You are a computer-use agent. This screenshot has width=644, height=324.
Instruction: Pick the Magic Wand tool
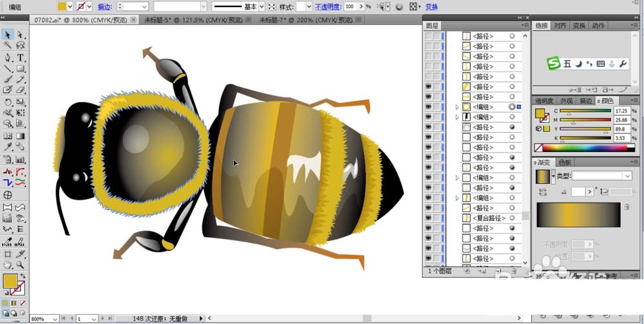coord(8,46)
